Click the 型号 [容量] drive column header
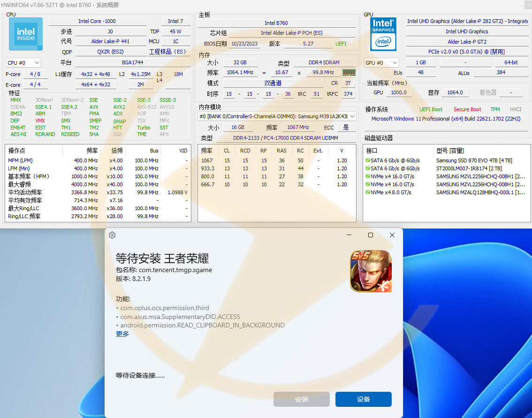This screenshot has height=418, width=532. pos(449,151)
